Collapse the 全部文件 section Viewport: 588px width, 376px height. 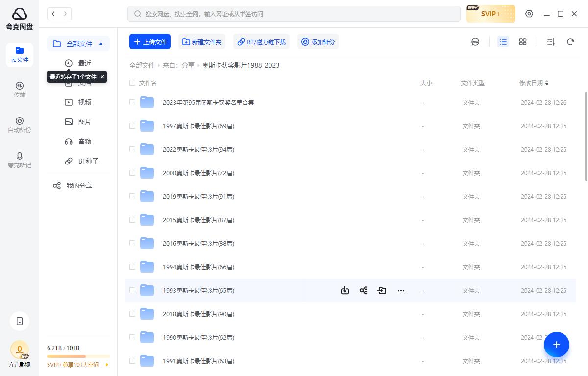point(101,44)
